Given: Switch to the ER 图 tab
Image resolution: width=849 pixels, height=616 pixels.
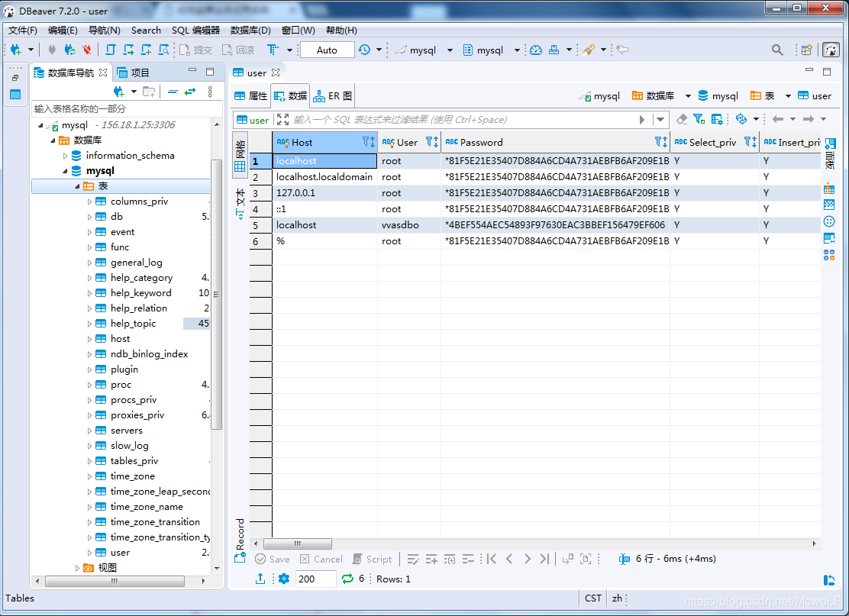Looking at the screenshot, I should pyautogui.click(x=332, y=96).
